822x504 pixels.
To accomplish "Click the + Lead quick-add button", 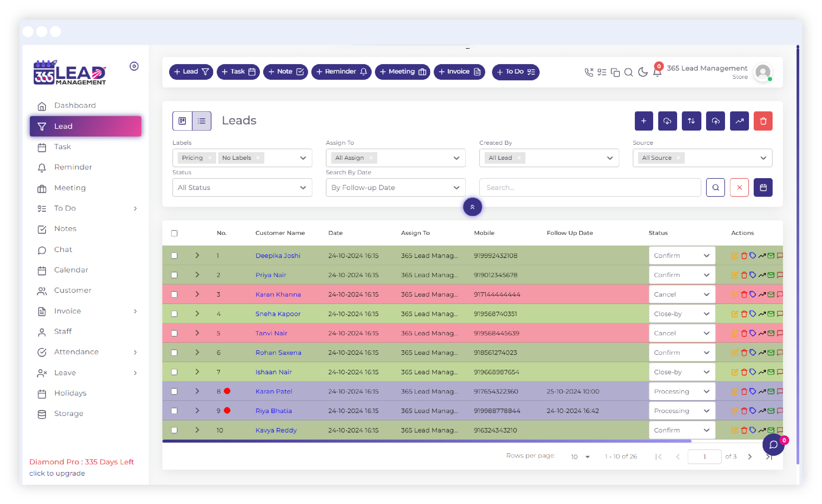I will (191, 72).
